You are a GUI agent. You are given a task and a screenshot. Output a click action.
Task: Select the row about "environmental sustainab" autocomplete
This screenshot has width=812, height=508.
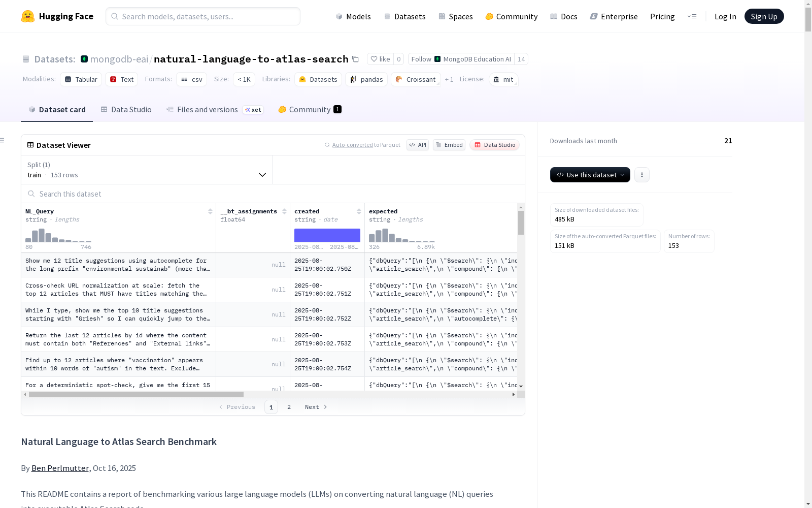(x=269, y=265)
